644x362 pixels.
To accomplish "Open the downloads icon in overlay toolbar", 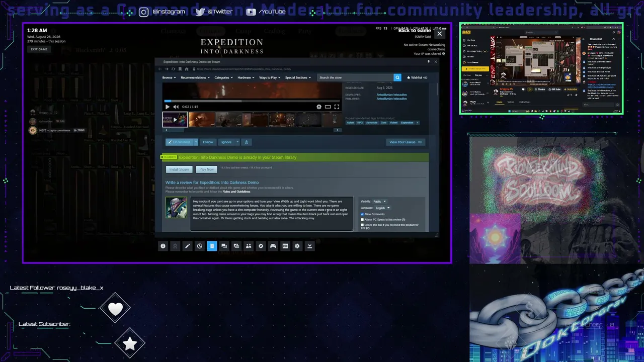I will pos(309,246).
